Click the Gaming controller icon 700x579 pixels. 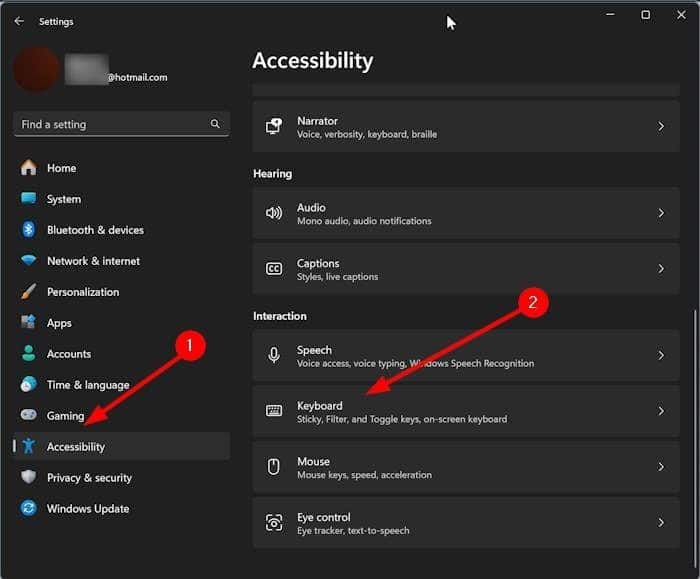tap(29, 415)
